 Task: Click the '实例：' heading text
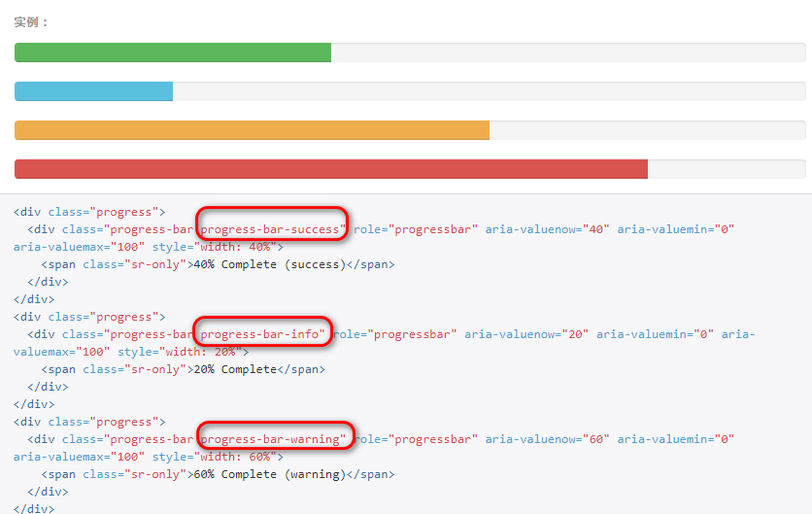click(x=31, y=22)
